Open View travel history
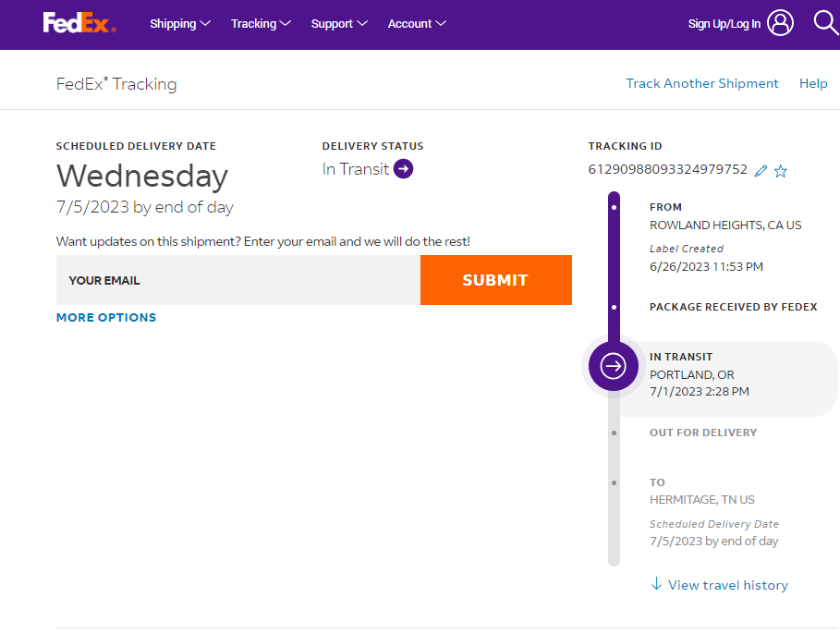The height and width of the screenshot is (634, 840). point(727,585)
